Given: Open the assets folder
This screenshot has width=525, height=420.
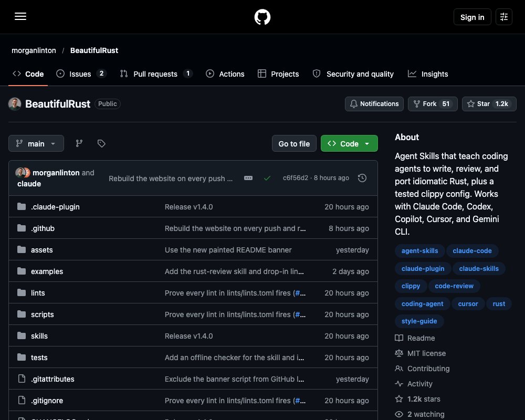Looking at the screenshot, I should [x=42, y=250].
